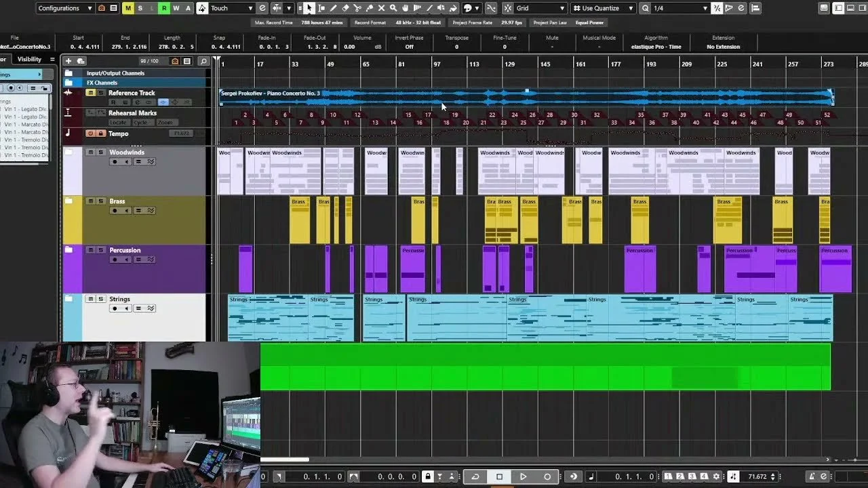Select the Glue tool
The height and width of the screenshot is (488, 868).
tap(370, 7)
